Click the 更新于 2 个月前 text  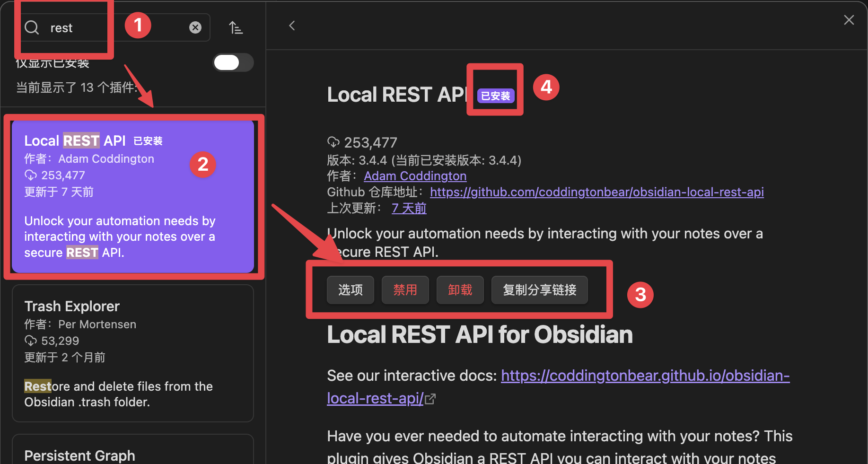coord(65,357)
